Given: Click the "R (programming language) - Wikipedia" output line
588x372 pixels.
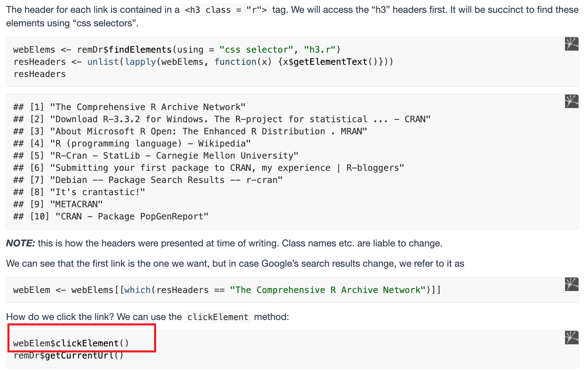Looking at the screenshot, I should click(132, 143).
